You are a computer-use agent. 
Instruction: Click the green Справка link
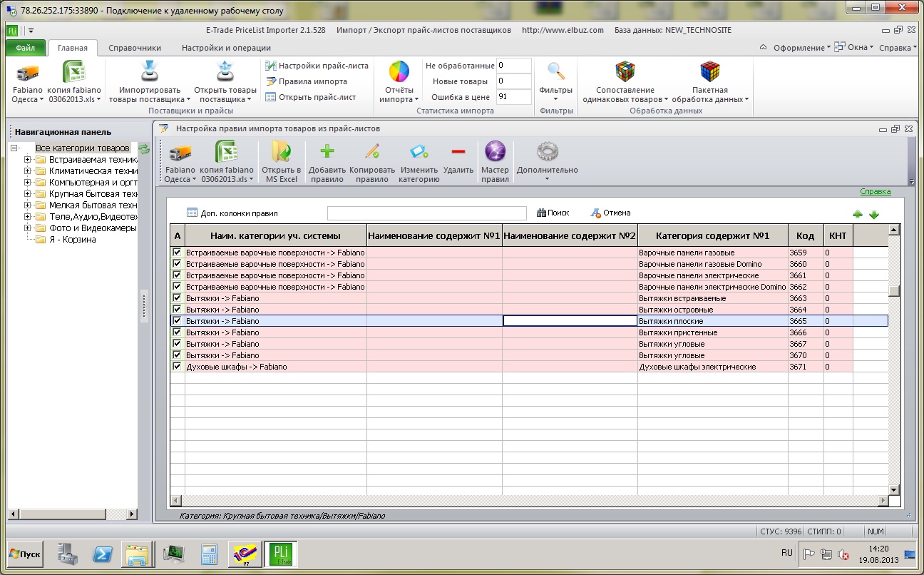coord(876,191)
